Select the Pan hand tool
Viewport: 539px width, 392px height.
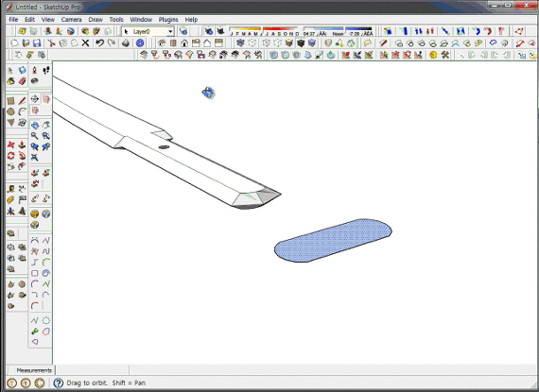[46, 125]
